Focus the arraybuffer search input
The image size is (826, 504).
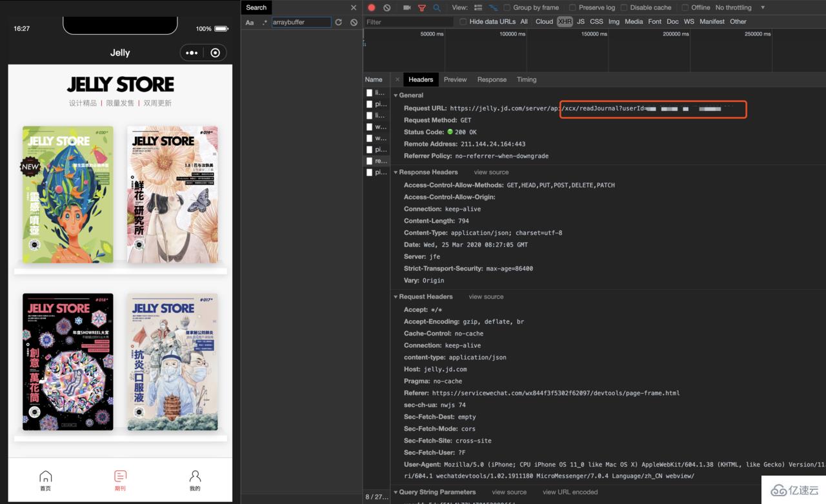point(301,22)
